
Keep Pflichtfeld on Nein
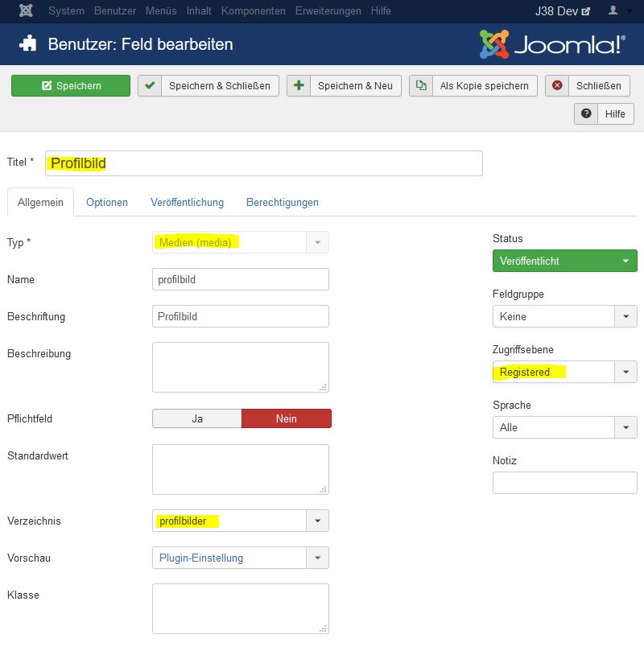pyautogui.click(x=287, y=418)
